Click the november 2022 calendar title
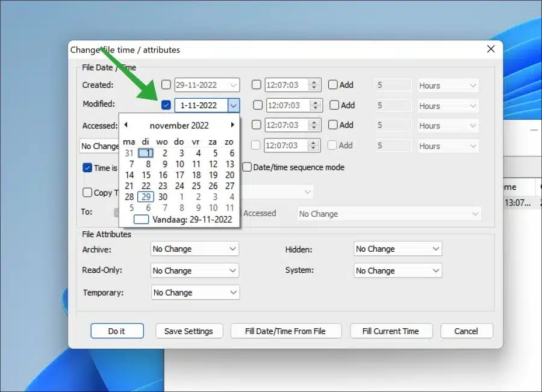The height and width of the screenshot is (392, 542). click(179, 125)
